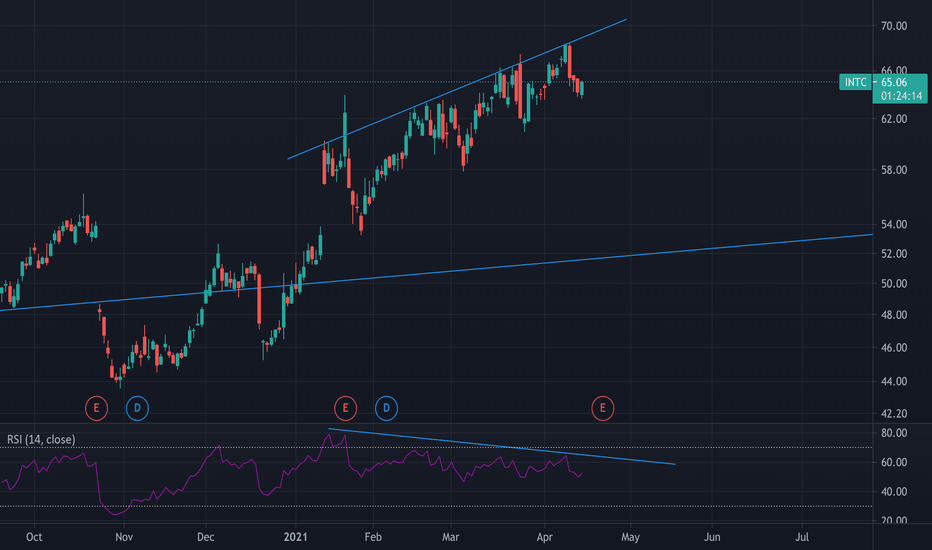
Task: Click the 70.00 price axis label
Action: [x=894, y=26]
